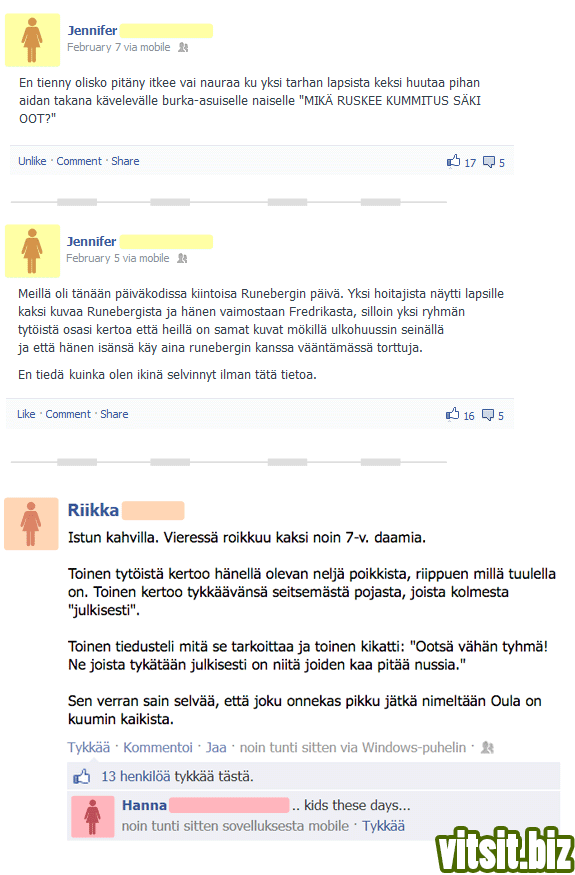This screenshot has height=875, width=575.
Task: Click the thumbs-up icon showing 16 likes
Action: point(452,414)
